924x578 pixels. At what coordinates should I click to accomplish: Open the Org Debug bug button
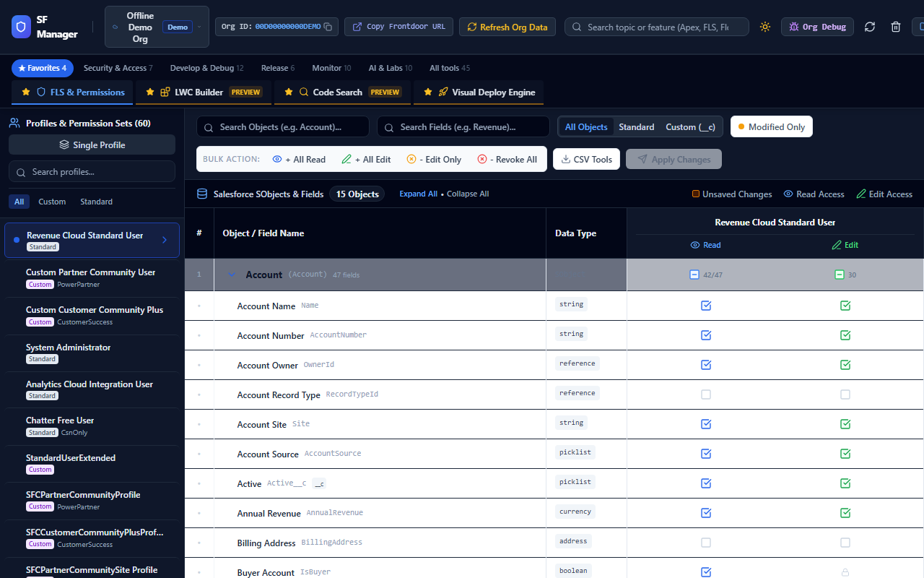(817, 27)
